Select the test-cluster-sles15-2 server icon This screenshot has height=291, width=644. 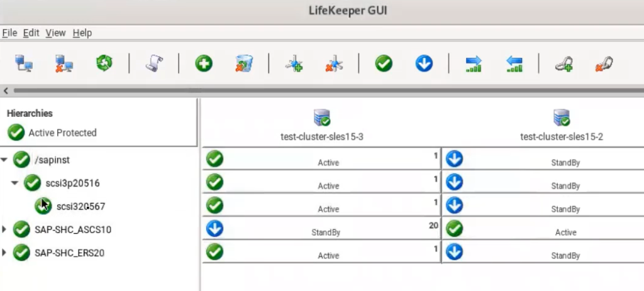(562, 118)
